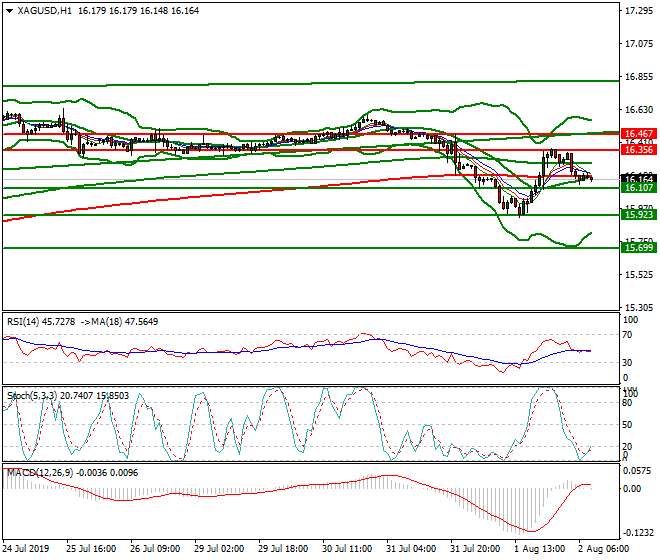This screenshot has width=660, height=560.
Task: Select the MACD(12,26,9) indicator label
Action: [x=40, y=473]
